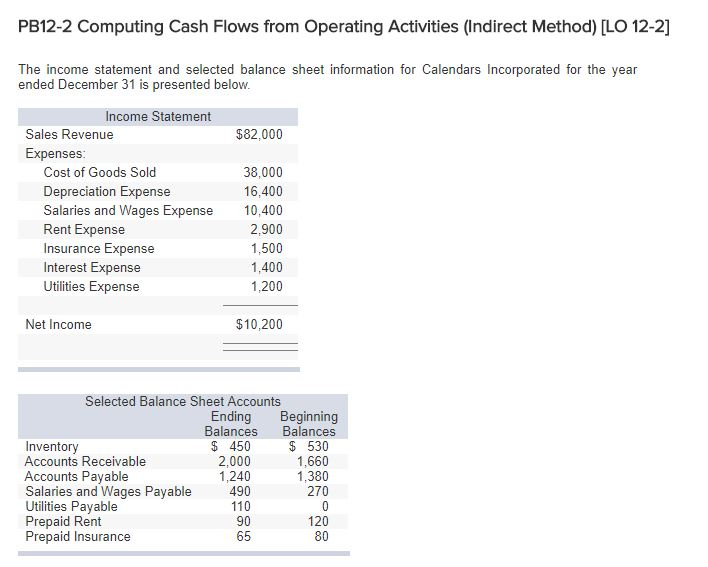
Task: Select the 1,200 utilities expense value
Action: [x=267, y=286]
